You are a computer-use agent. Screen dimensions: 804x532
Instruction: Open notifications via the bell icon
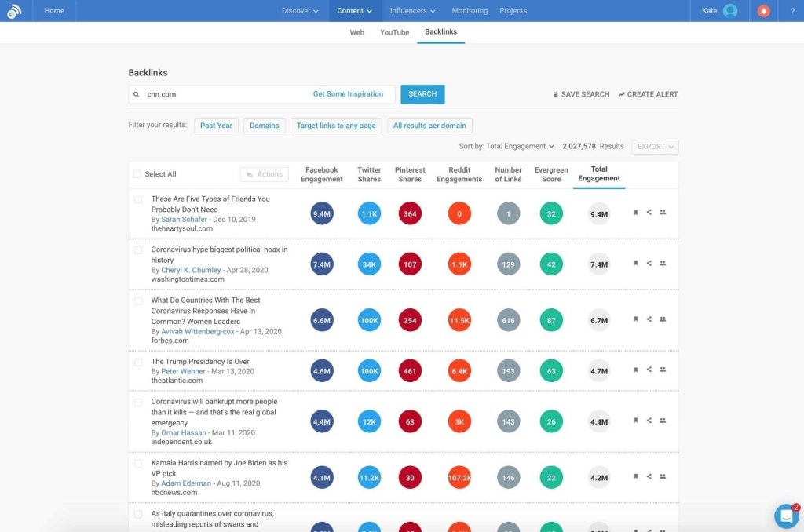762,10
